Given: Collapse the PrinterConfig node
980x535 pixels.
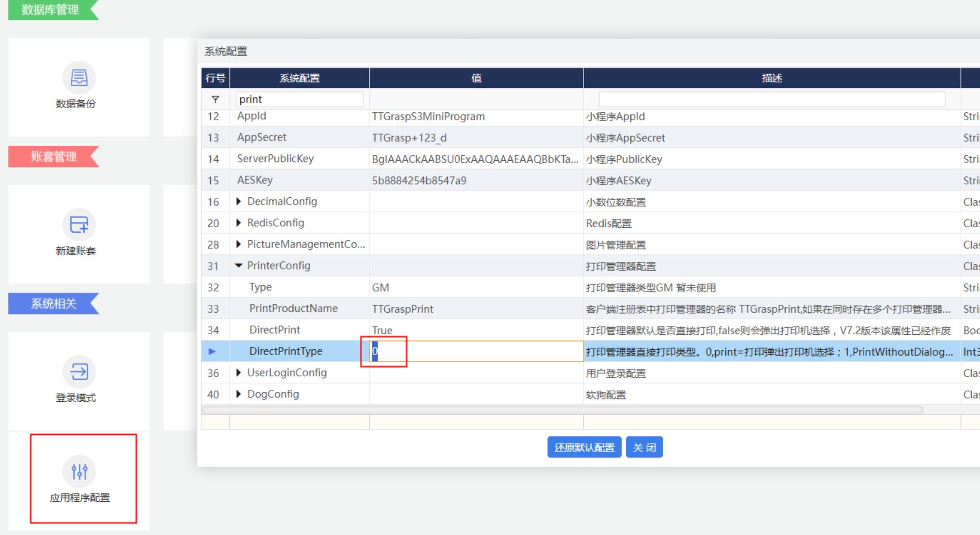Looking at the screenshot, I should [x=238, y=265].
